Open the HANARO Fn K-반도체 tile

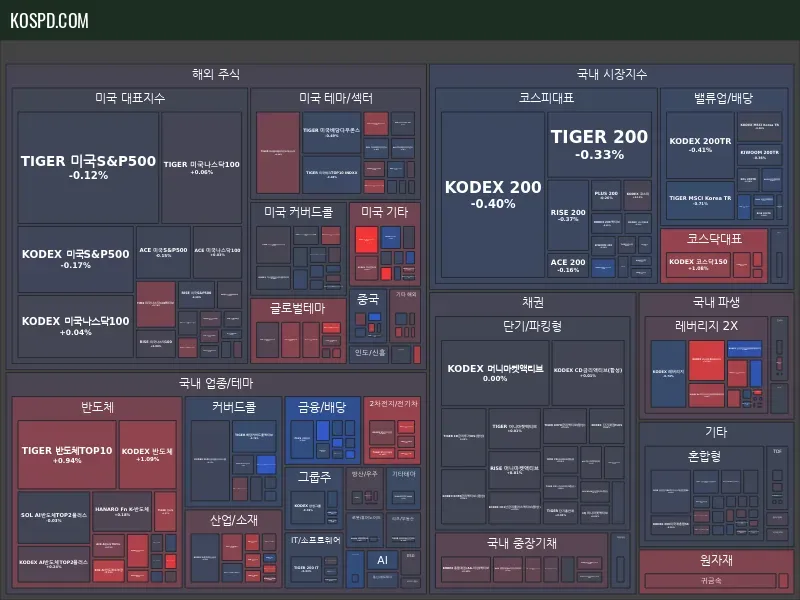pyautogui.click(x=122, y=512)
